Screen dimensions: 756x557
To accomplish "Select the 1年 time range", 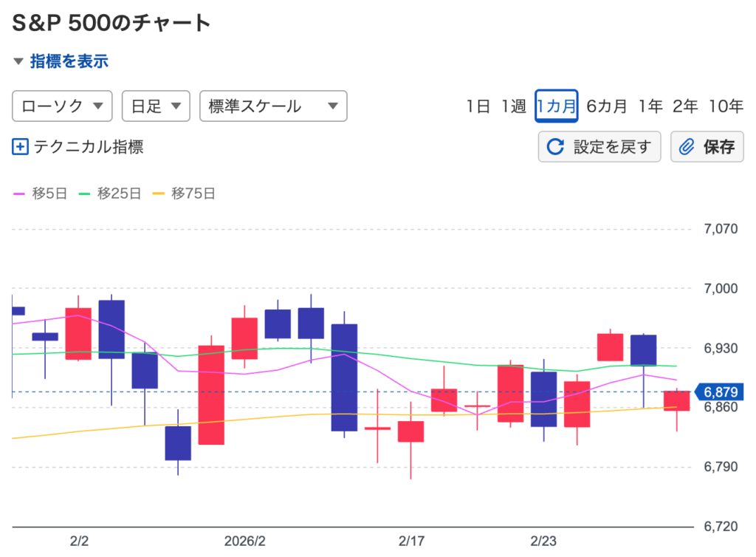I will tap(650, 106).
